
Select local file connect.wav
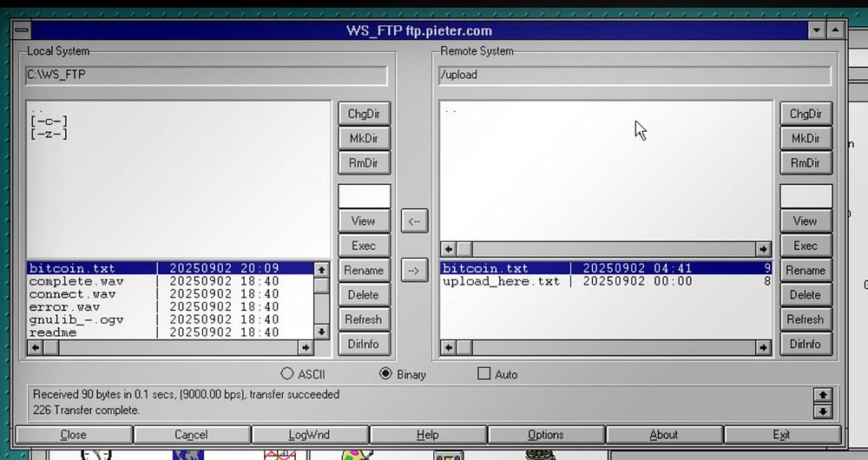[x=170, y=294]
